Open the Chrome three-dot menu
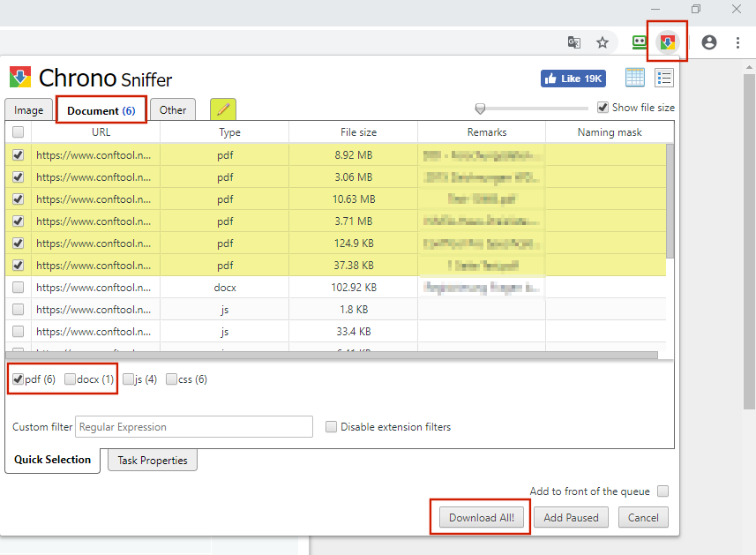The image size is (756, 555). 737,42
